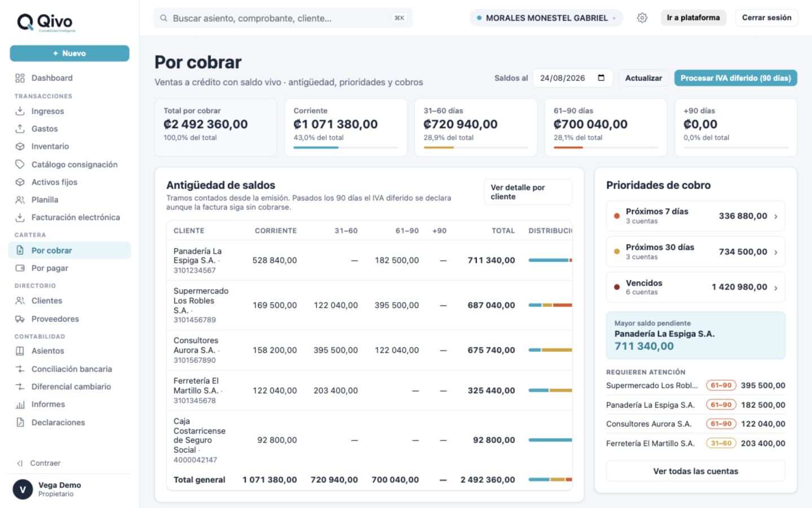Viewport: 812px width, 508px height.
Task: Click the 61–90 días card progress bar
Action: (x=606, y=148)
